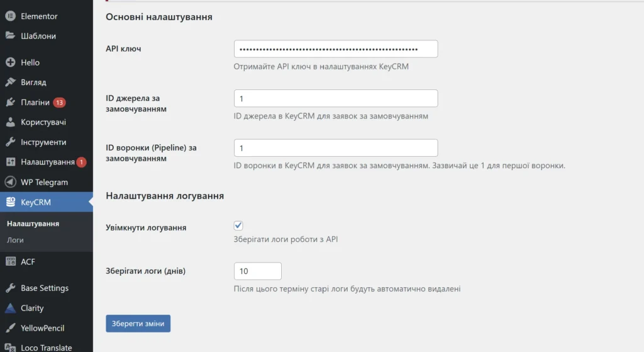Viewport: 644px width, 352px height.
Task: Click the Користувачі user icon
Action: click(10, 122)
